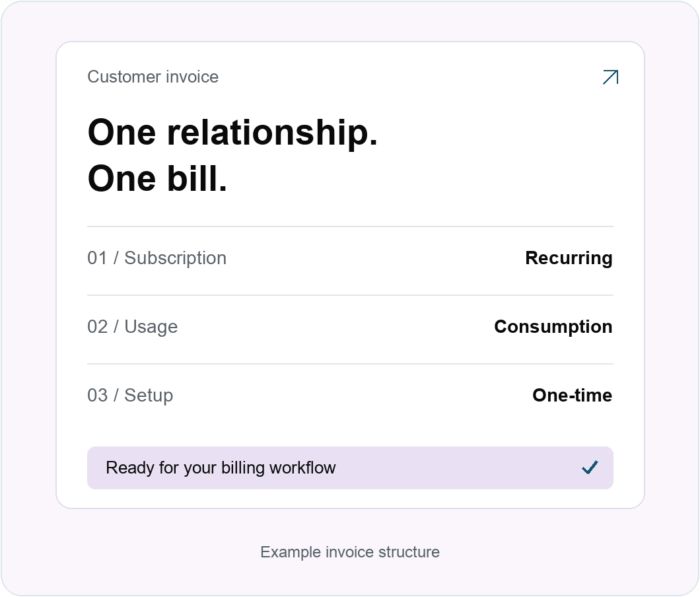Click the word workflow in the banner
Image resolution: width=700 pixels, height=597 pixels.
(302, 468)
